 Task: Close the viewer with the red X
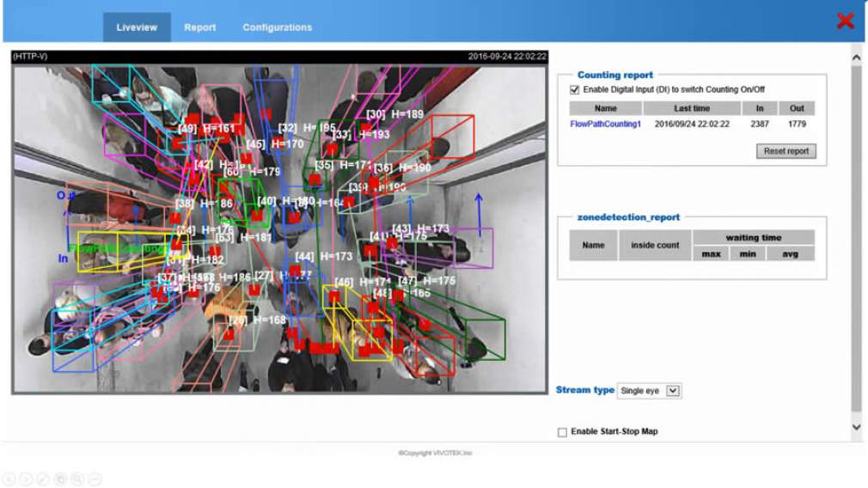(x=845, y=21)
